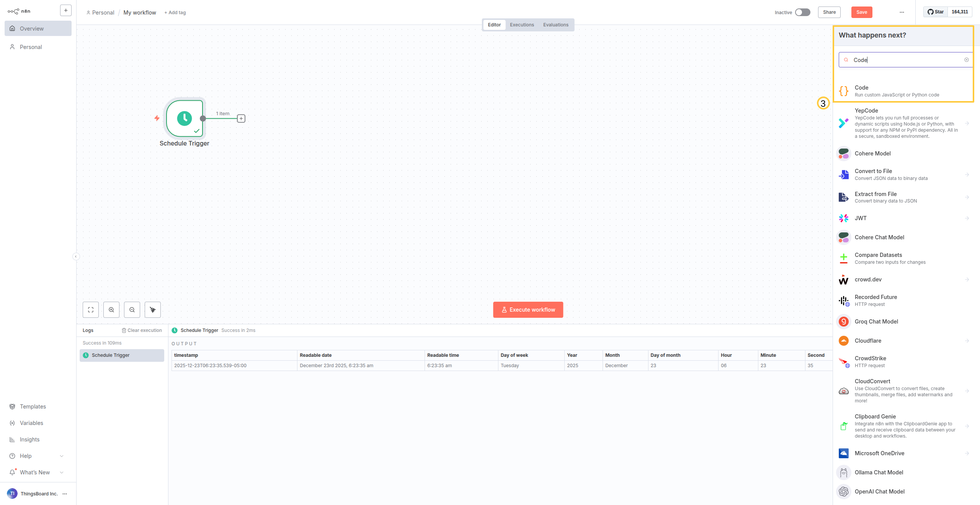980x505 pixels.
Task: Open the Templates page in sidebar
Action: point(33,407)
